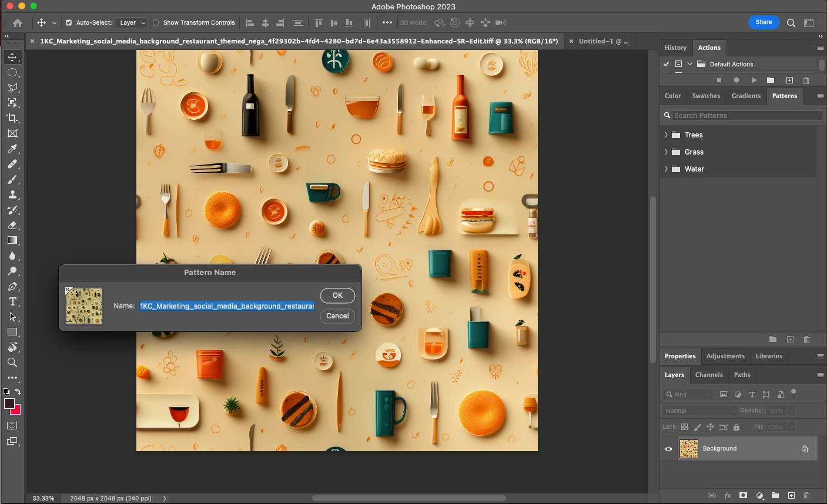The height and width of the screenshot is (504, 827).
Task: Select the Horizontal Type tool
Action: click(12, 301)
